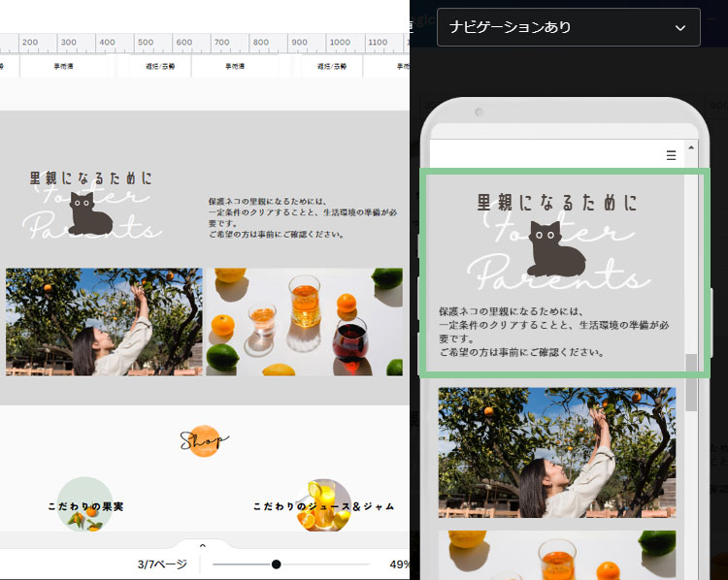The height and width of the screenshot is (580, 728).
Task: Click the orange picking photo in mobile preview
Action: tap(556, 453)
